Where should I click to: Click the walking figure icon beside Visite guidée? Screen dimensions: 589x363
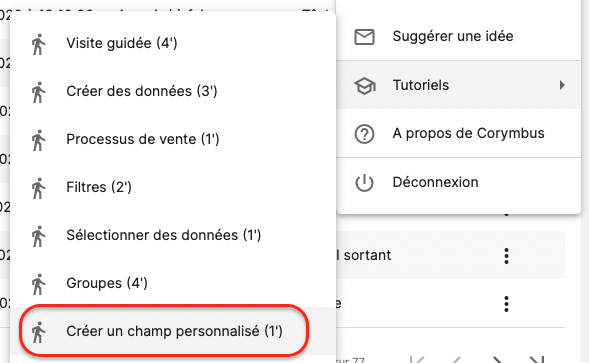tap(38, 44)
